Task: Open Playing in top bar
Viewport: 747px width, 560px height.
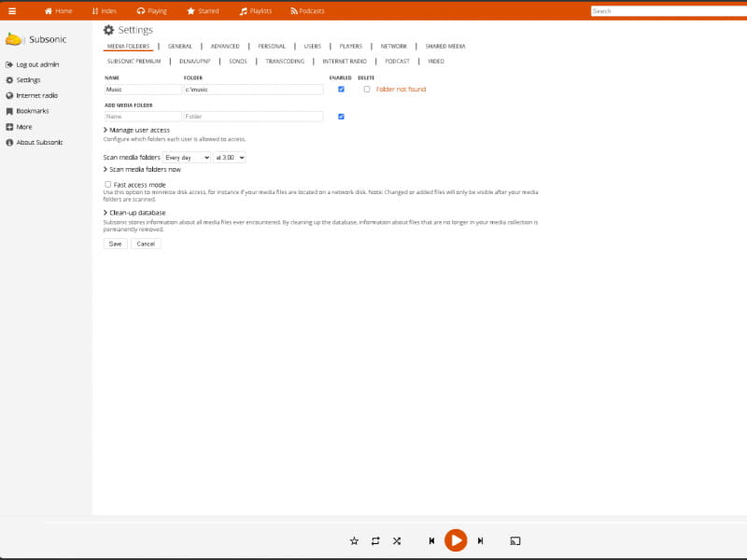Action: [x=151, y=11]
